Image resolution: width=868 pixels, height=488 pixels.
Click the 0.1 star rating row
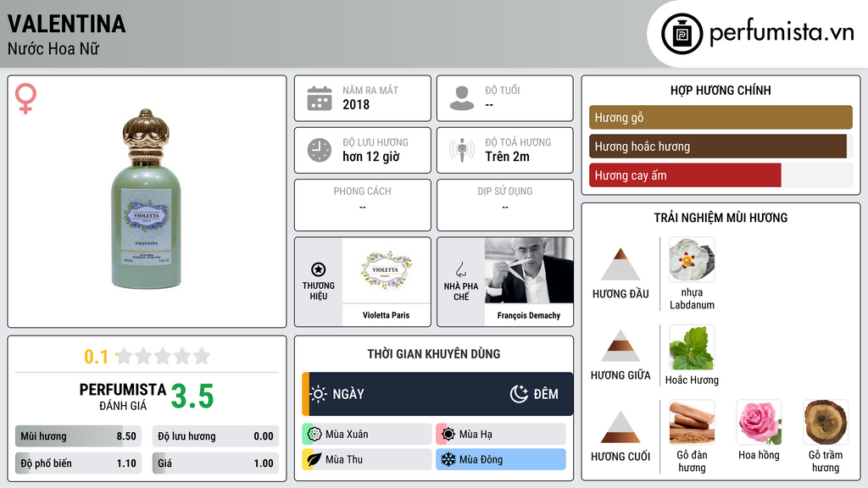click(x=147, y=357)
